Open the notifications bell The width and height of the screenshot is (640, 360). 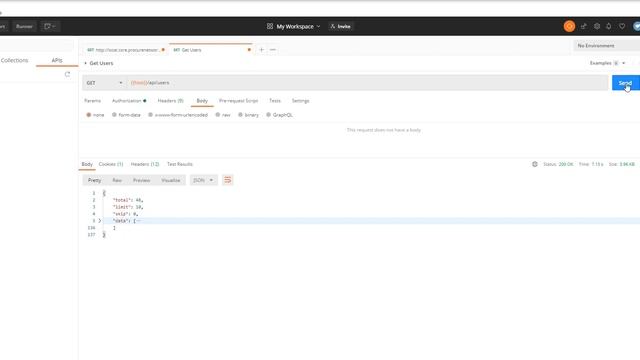pyautogui.click(x=609, y=26)
